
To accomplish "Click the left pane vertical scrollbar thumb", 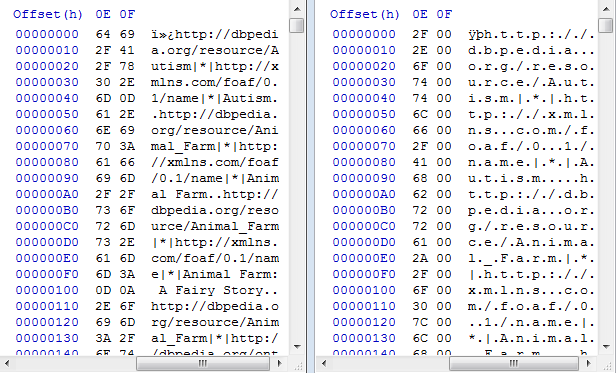I will click(297, 25).
